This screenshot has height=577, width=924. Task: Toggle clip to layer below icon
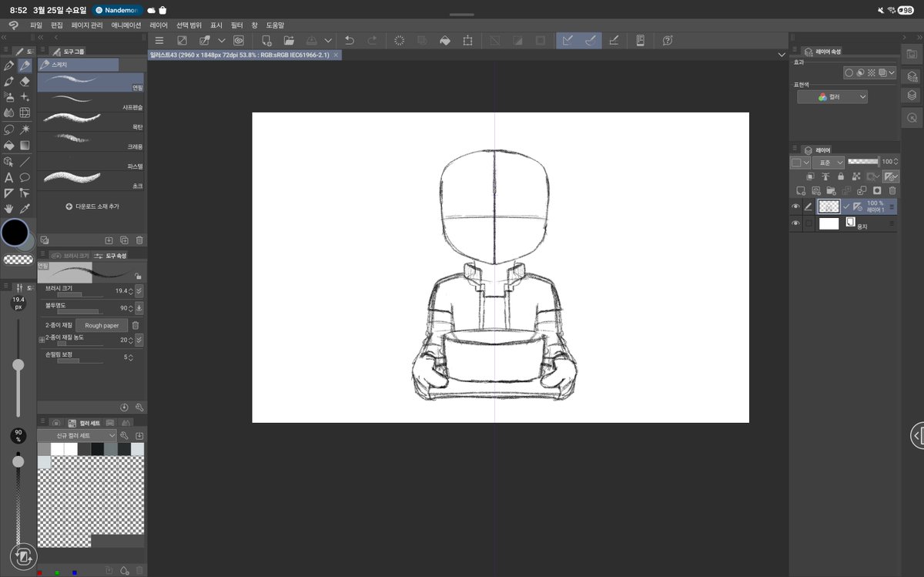pyautogui.click(x=809, y=176)
